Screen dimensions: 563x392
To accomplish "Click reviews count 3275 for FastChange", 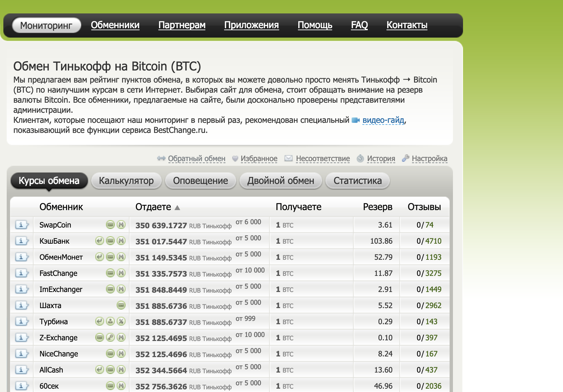I will (x=433, y=273).
